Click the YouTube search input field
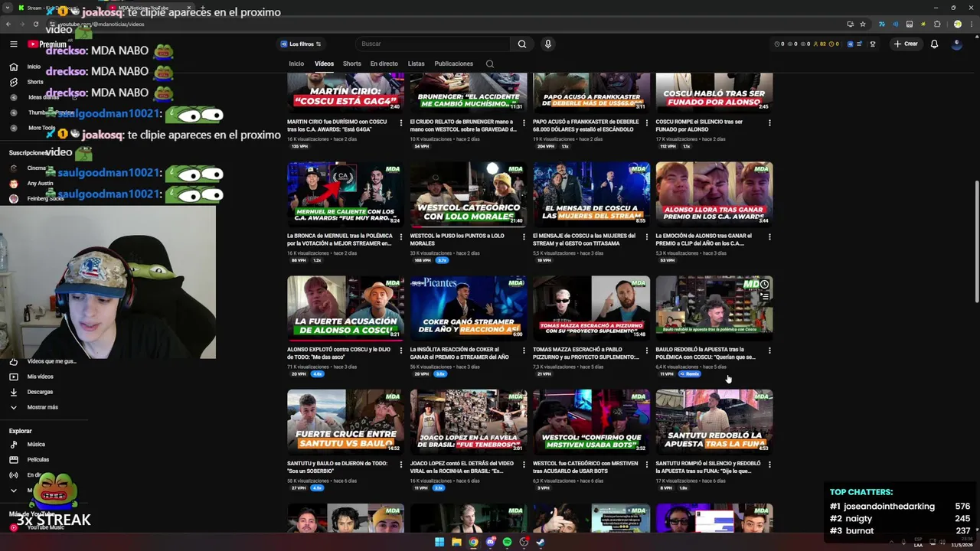 click(x=433, y=44)
